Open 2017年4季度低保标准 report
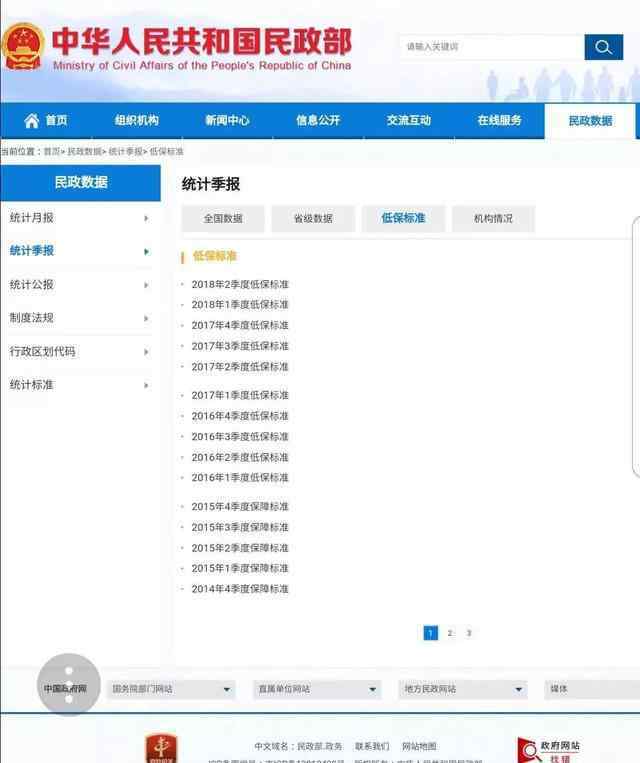Viewport: 640px width, 763px height. pyautogui.click(x=240, y=325)
